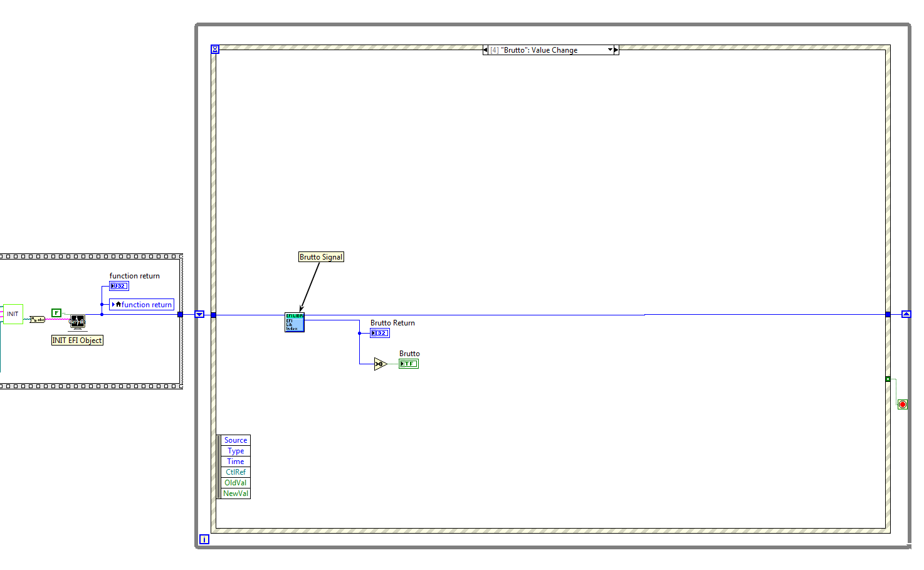Select the event timeout hourglass terminal
The height and width of the screenshot is (570, 924).
[x=215, y=50]
